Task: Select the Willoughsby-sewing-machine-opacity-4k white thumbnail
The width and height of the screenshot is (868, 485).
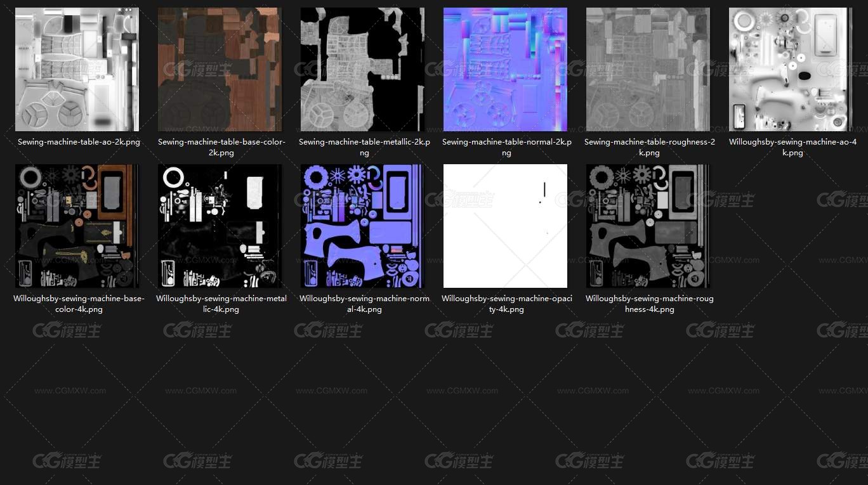Action: click(506, 226)
